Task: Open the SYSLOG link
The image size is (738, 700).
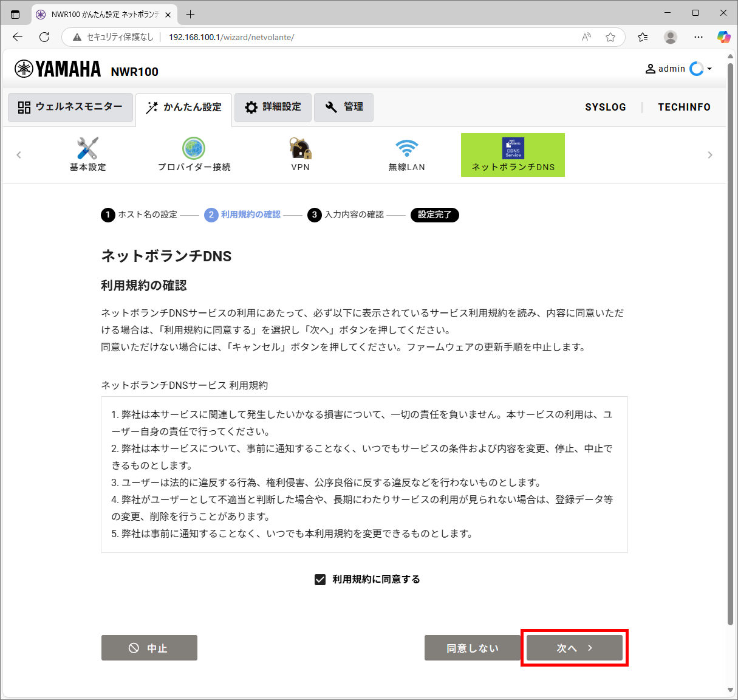Action: click(605, 107)
